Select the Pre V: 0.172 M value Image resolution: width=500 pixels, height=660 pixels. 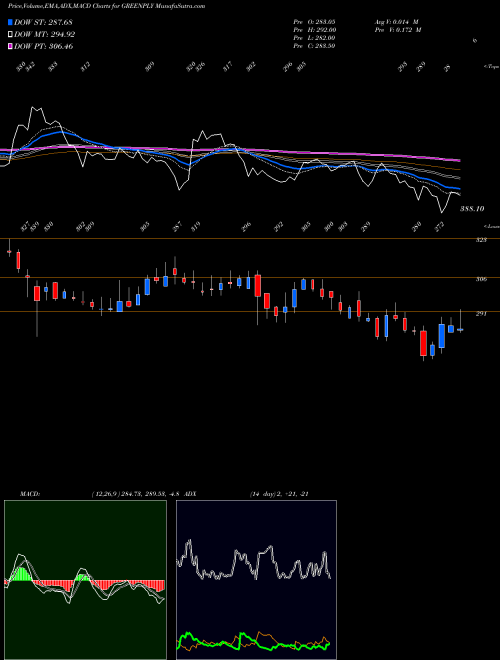point(398,30)
